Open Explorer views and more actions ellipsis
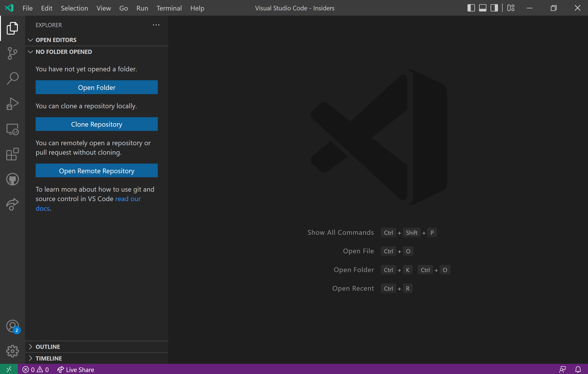This screenshot has width=588, height=374. click(156, 25)
